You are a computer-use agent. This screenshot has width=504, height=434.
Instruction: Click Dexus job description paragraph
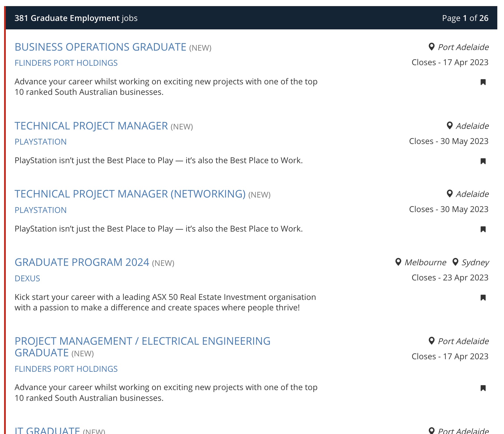pos(165,302)
